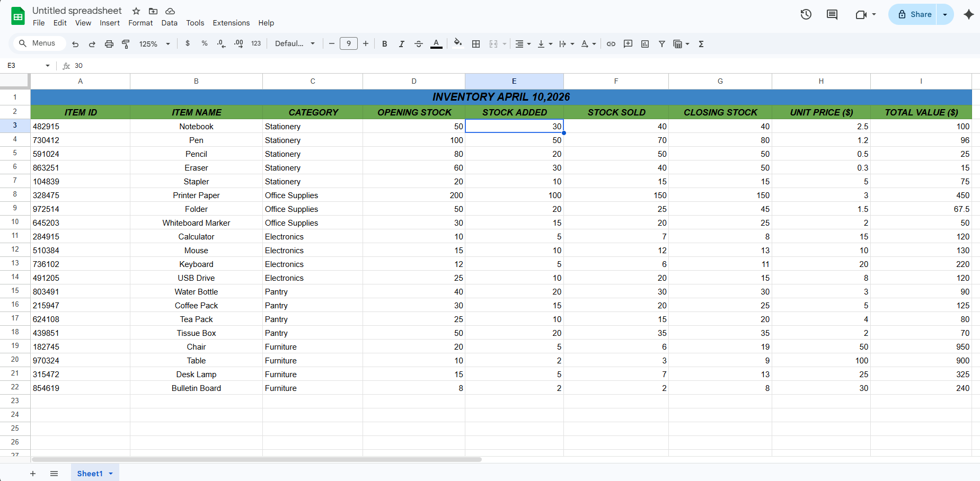
Task: Decrease the font size
Action: click(332, 44)
